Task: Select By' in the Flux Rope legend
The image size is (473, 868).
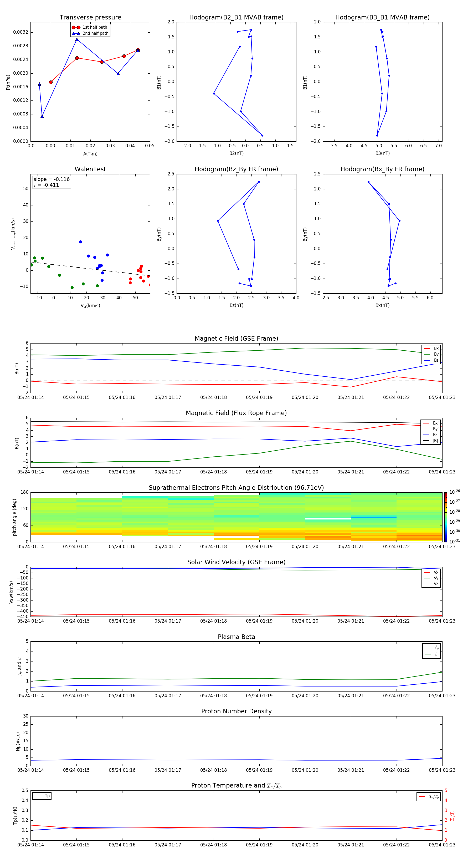Action: (431, 429)
